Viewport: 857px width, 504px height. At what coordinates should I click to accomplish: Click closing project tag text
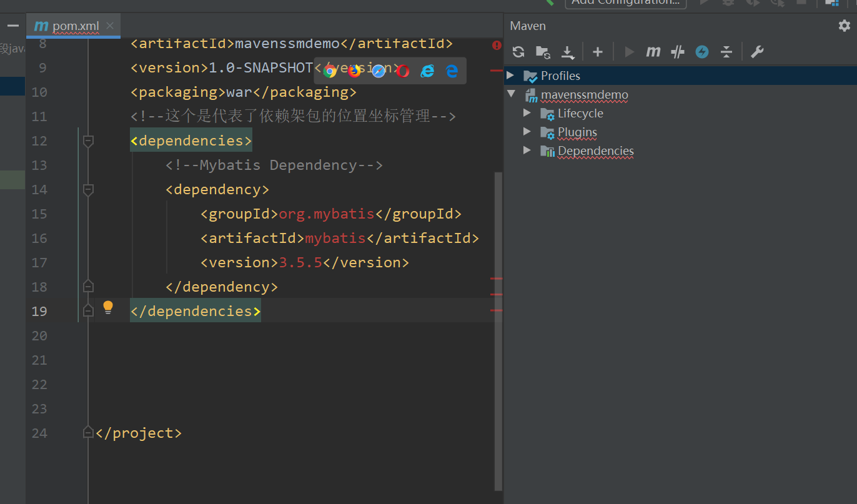click(139, 433)
